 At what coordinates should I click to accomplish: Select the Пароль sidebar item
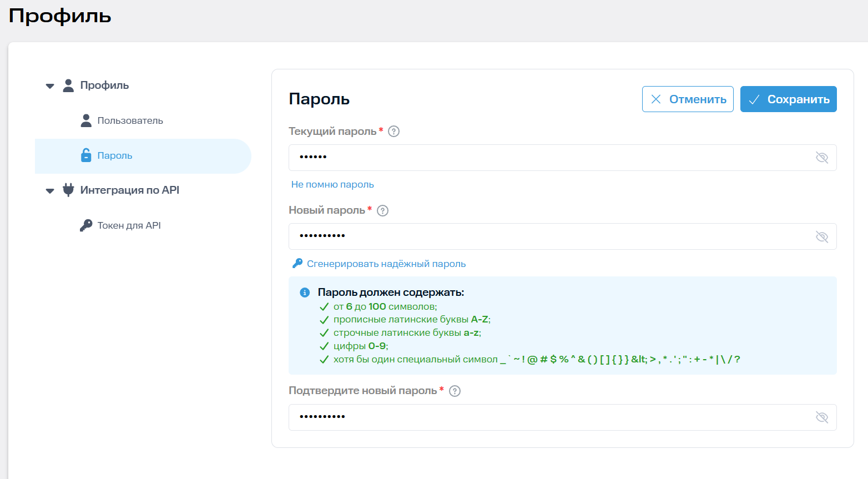pyautogui.click(x=143, y=156)
